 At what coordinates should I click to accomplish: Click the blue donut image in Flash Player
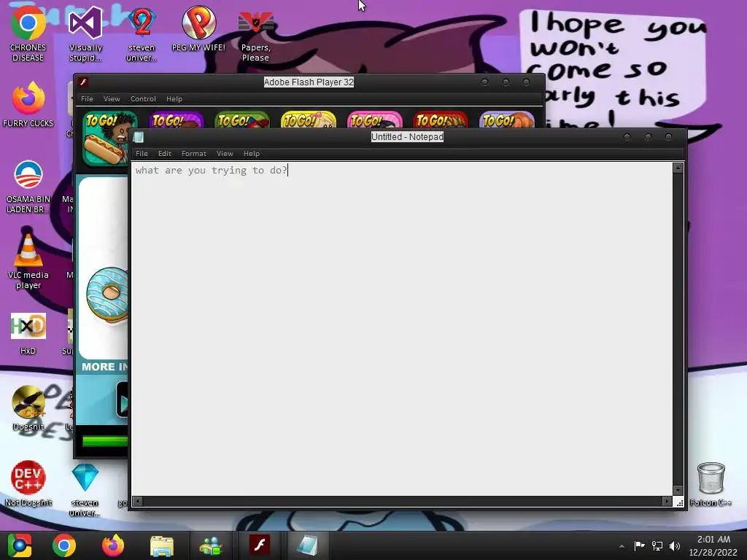[x=107, y=295]
